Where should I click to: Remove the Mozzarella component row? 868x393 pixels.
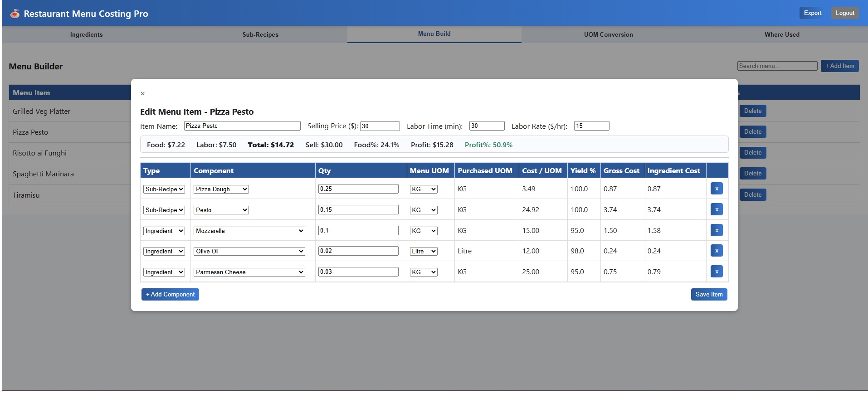[716, 230]
